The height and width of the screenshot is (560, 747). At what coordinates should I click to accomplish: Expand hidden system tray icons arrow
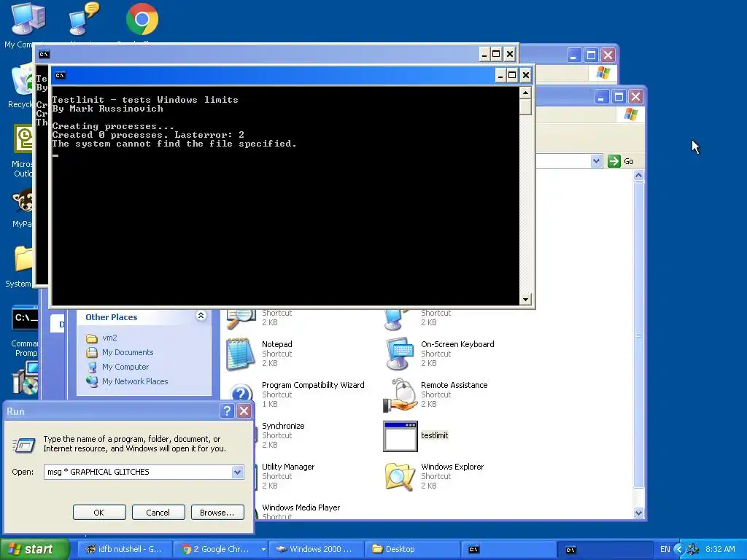tap(679, 549)
